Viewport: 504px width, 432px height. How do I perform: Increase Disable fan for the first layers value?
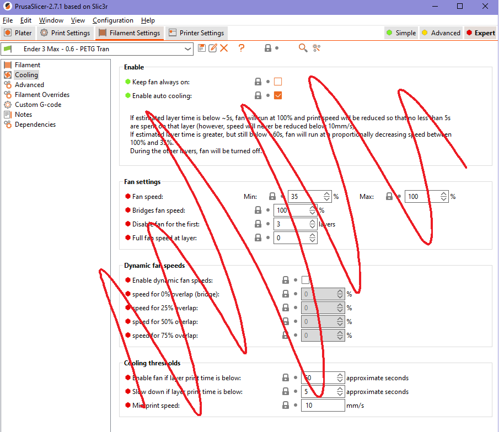click(x=313, y=222)
